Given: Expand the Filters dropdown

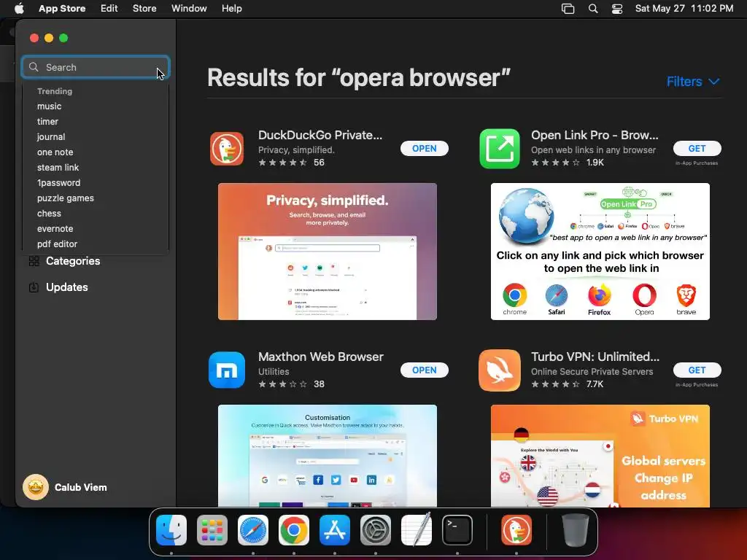Looking at the screenshot, I should (x=693, y=82).
